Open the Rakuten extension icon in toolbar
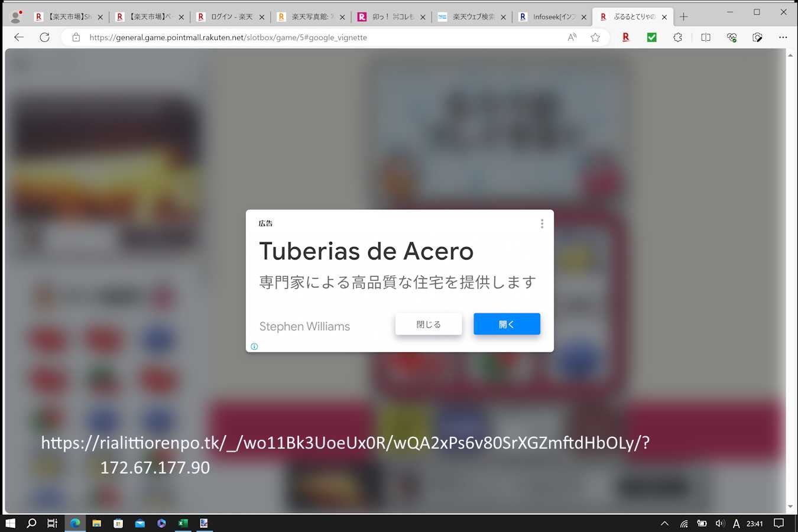This screenshot has height=532, width=798. click(x=625, y=37)
